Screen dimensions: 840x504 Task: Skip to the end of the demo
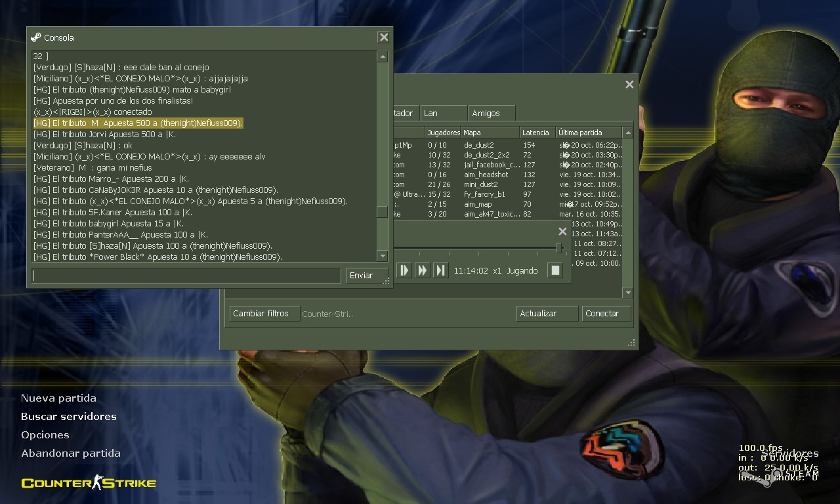tap(441, 270)
